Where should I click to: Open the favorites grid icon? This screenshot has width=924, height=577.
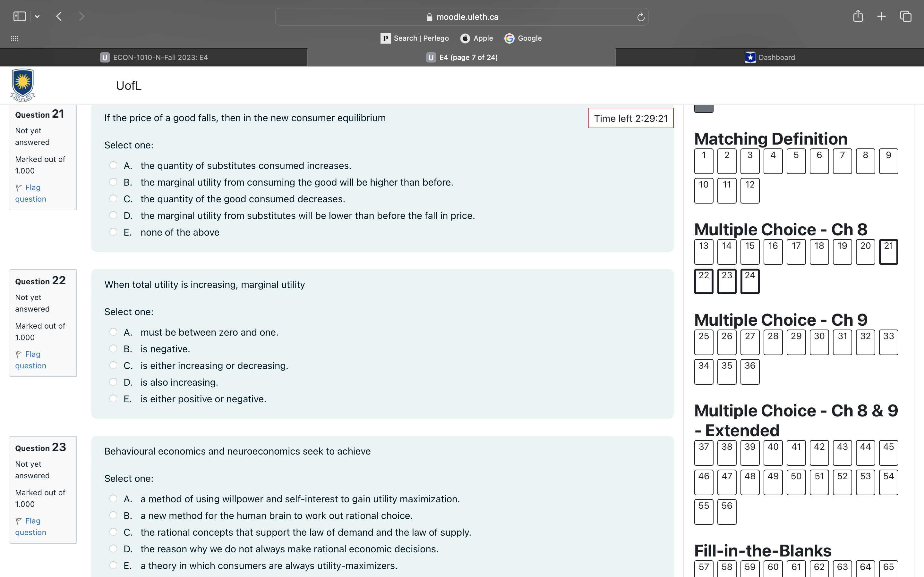tap(14, 38)
